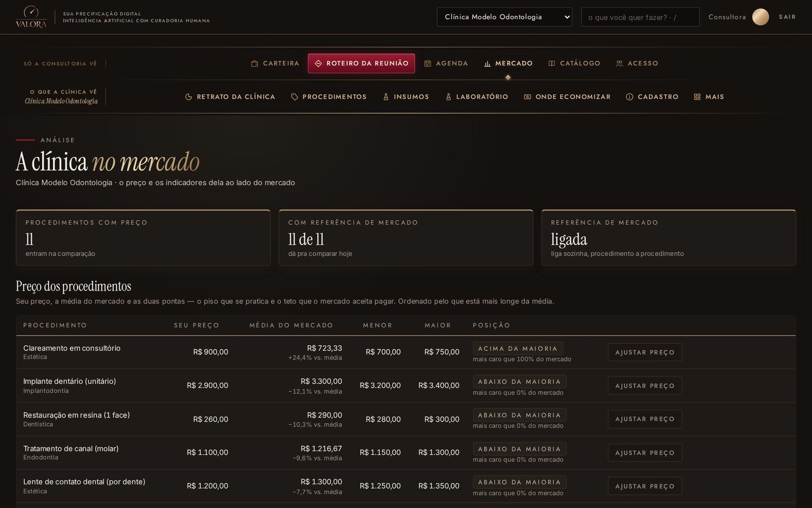
Task: Adjust price for Tratamento de canal (molar)
Action: point(645,453)
